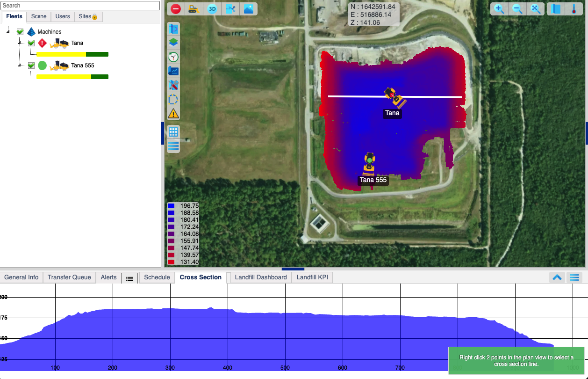Click the 180.41 legend value

pos(189,220)
